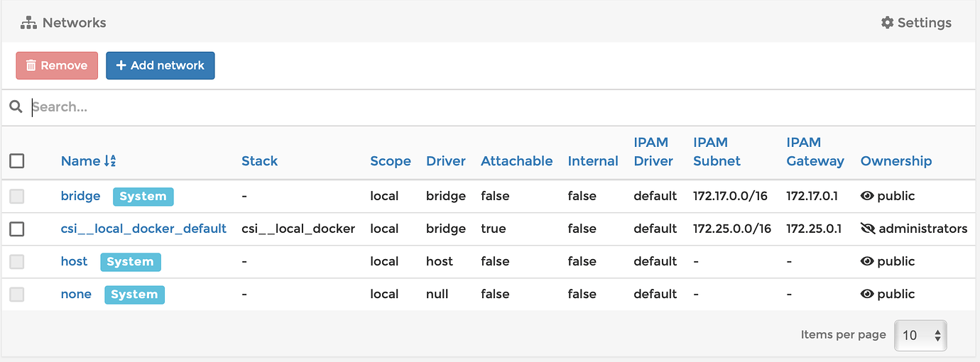
Task: Click the Items per page label
Action: click(843, 335)
